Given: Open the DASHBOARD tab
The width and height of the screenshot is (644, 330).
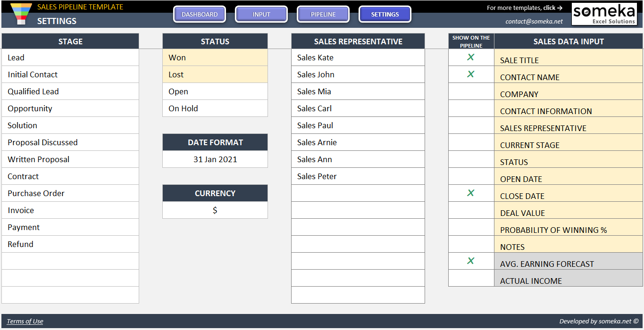Looking at the screenshot, I should [200, 14].
